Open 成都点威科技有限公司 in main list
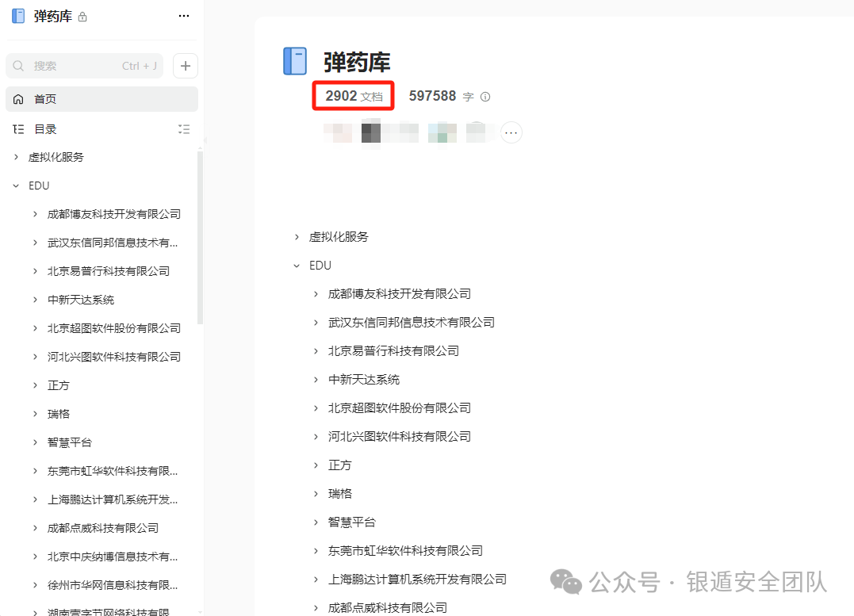The image size is (854, 616). 387,608
